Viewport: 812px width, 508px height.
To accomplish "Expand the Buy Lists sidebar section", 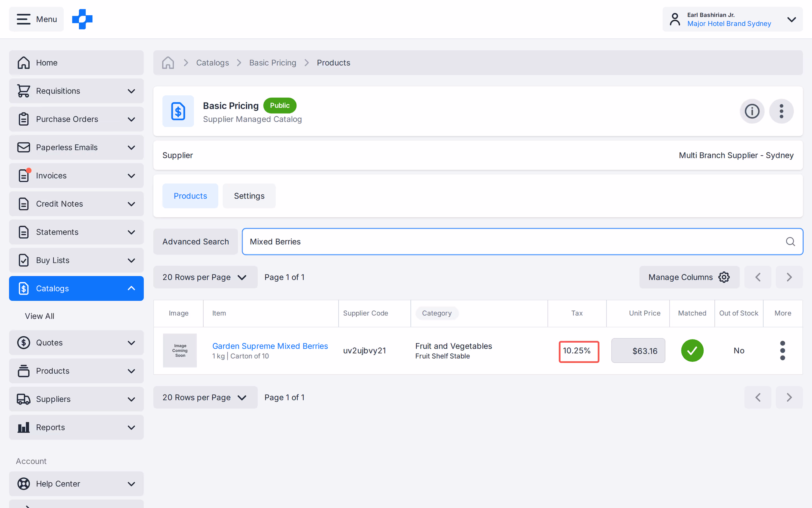I will coord(76,260).
